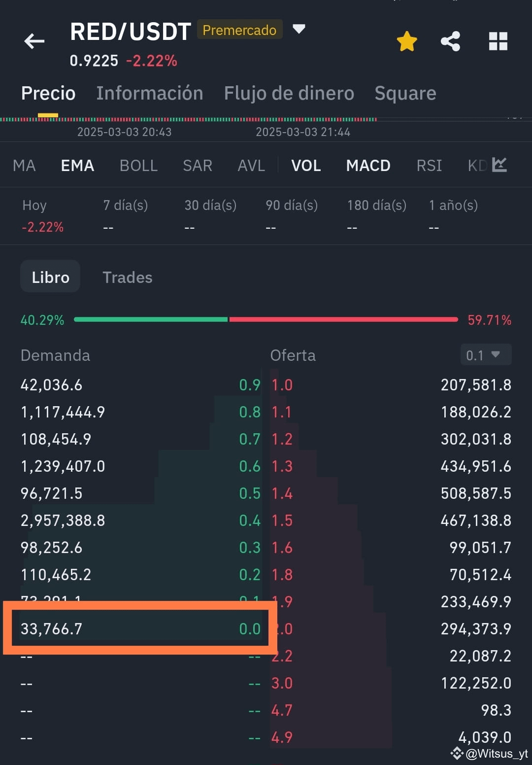Tap the 0.9225 last price
532x765 pixels.
(x=94, y=61)
